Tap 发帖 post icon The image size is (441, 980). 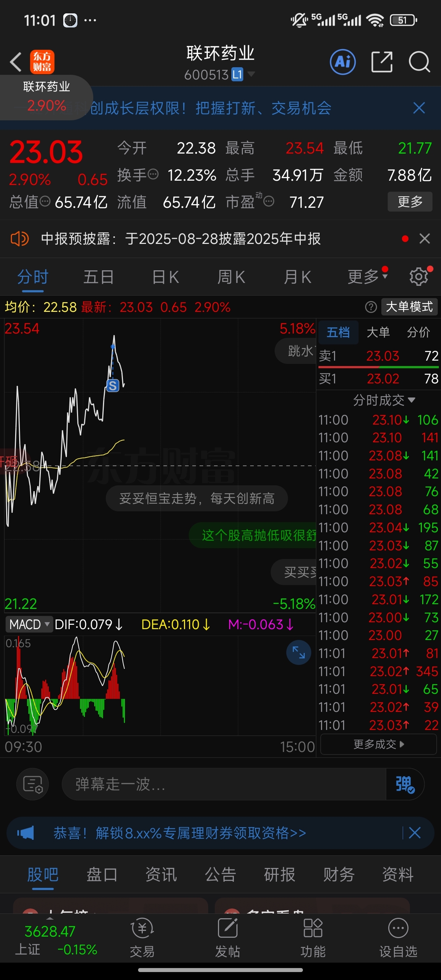[x=227, y=938]
